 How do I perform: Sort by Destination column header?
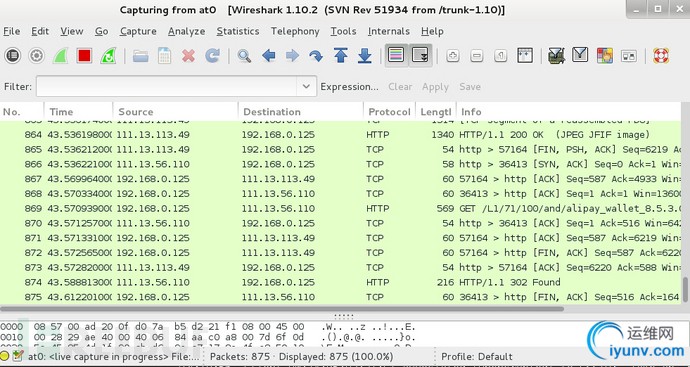coord(301,112)
